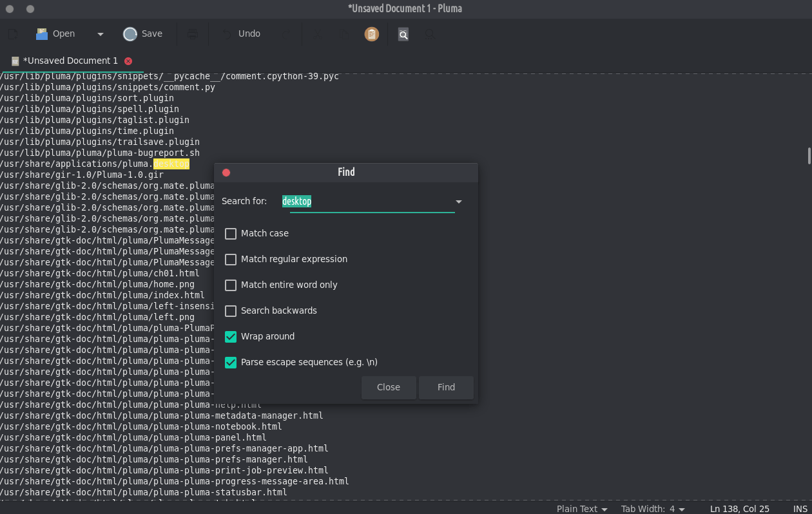Viewport: 812px width, 514px height.
Task: Click the Search and Replace icon
Action: tap(430, 34)
